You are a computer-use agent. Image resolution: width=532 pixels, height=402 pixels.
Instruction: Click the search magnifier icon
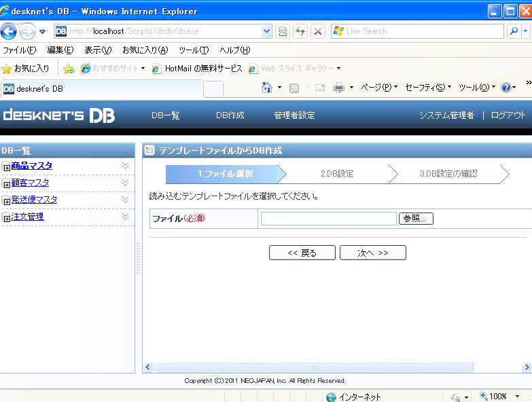click(x=512, y=31)
